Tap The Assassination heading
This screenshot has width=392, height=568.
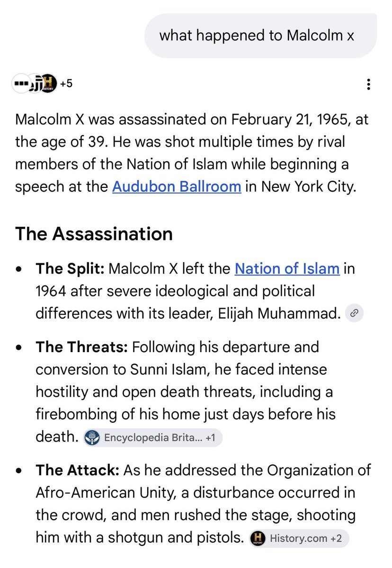94,234
